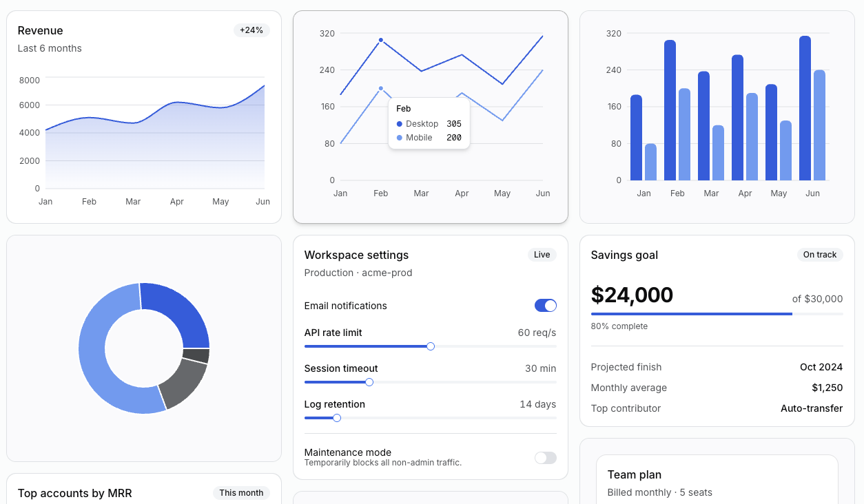This screenshot has height=504, width=864.
Task: Click the This month badge
Action: point(241,493)
